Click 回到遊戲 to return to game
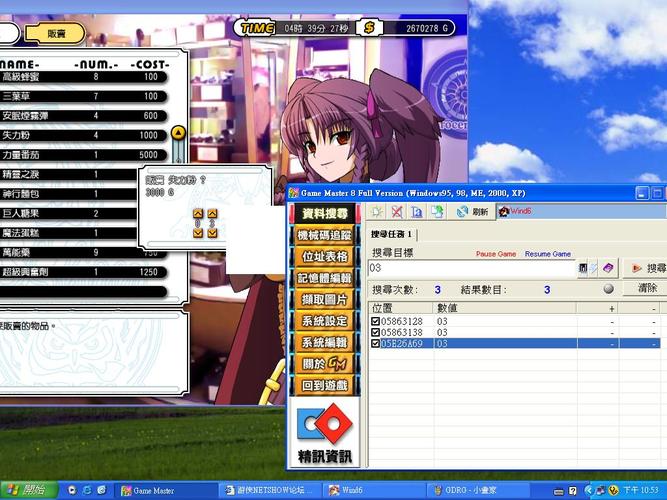Screen dimensions: 667x500 point(325,386)
